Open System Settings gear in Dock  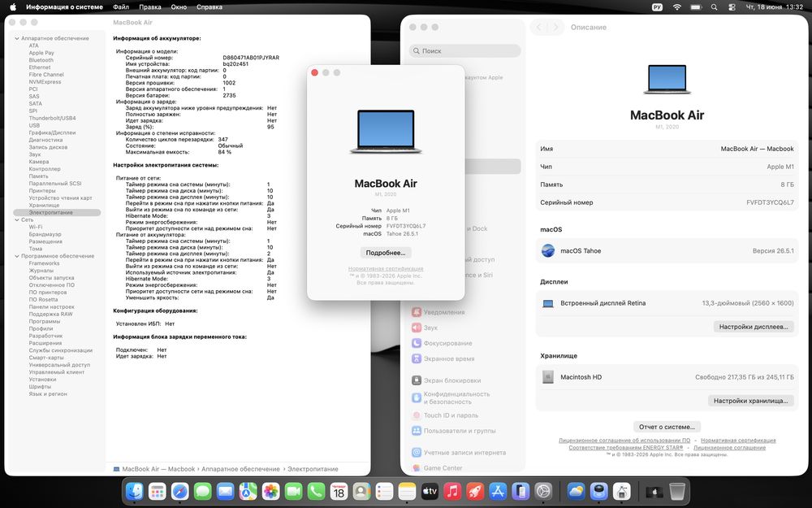point(543,491)
